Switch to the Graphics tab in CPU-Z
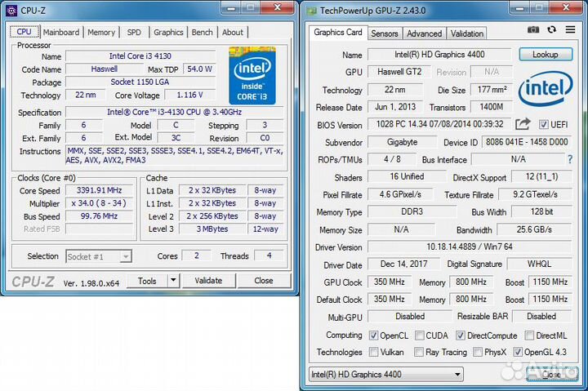The height and width of the screenshot is (391, 588). coord(168,32)
